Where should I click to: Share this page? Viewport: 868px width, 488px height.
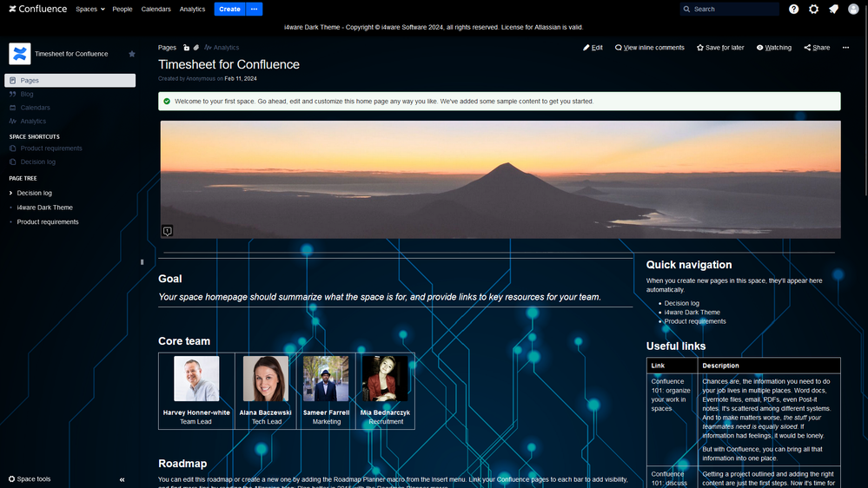point(817,48)
